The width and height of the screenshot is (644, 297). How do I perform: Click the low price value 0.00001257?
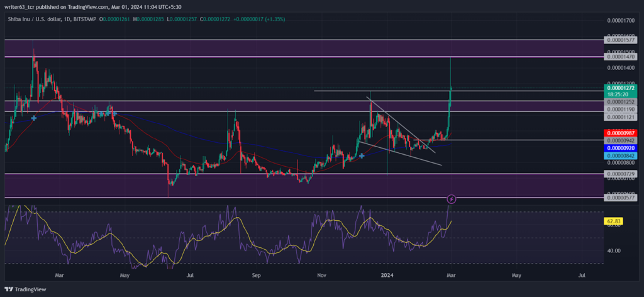[x=184, y=19]
